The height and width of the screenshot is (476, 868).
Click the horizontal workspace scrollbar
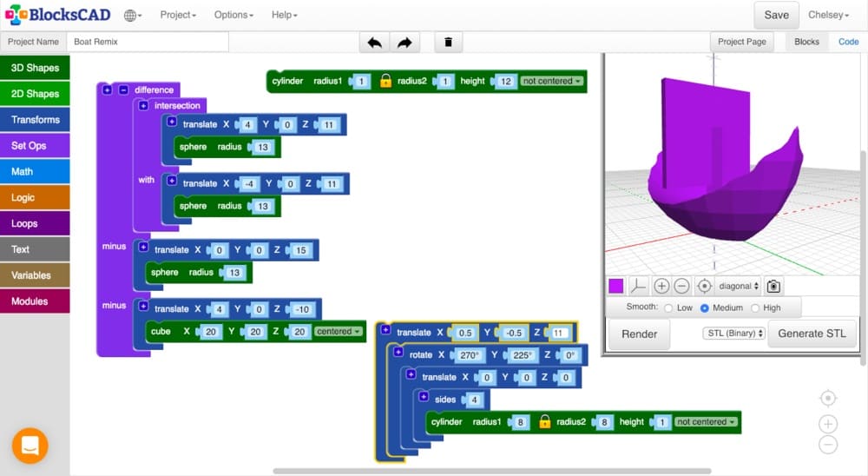point(491,471)
